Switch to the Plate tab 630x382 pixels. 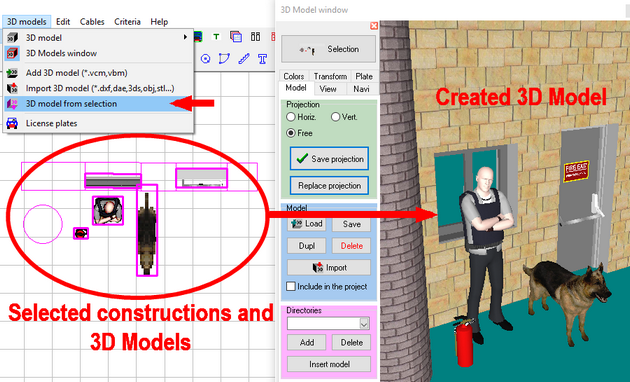point(364,76)
